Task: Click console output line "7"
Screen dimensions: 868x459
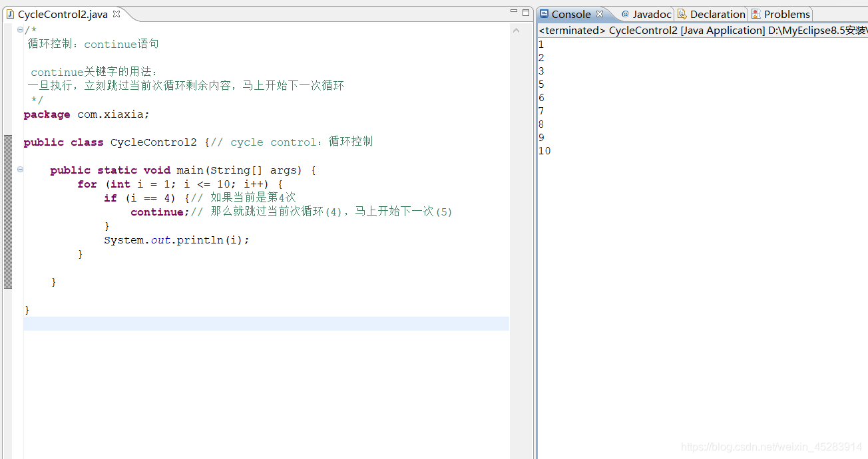Action: click(541, 111)
